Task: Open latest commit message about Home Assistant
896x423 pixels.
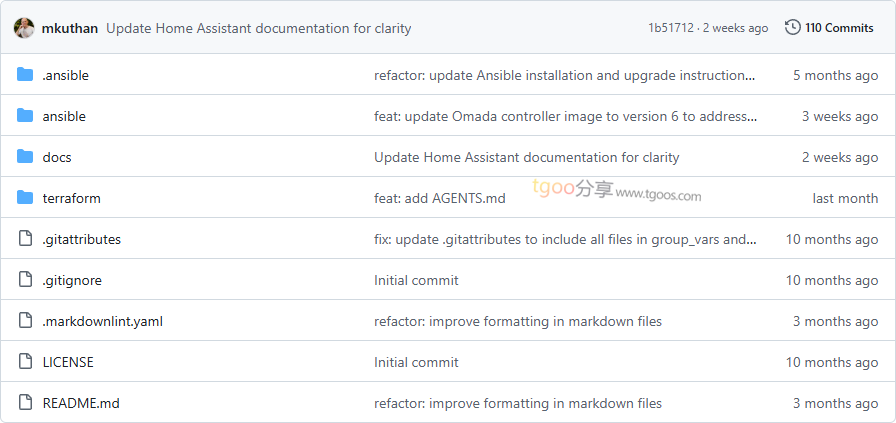Action: coord(258,28)
